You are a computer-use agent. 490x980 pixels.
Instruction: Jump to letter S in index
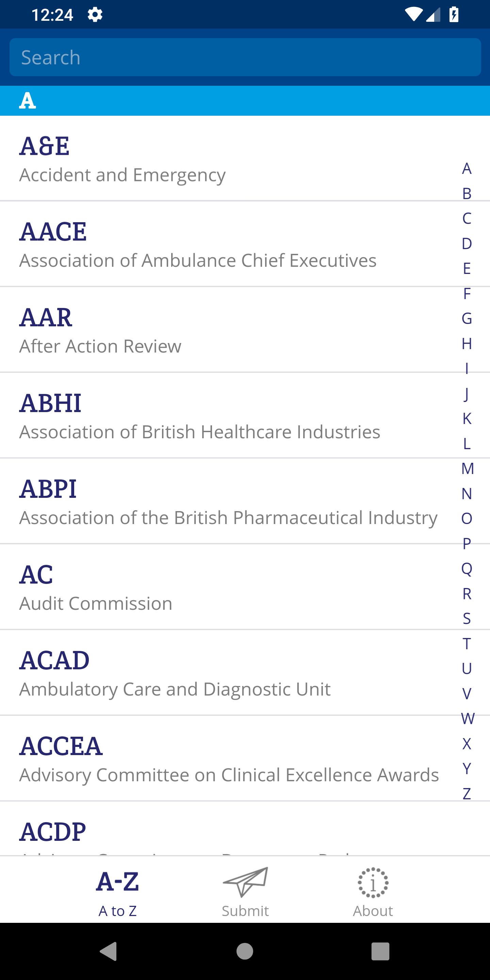[467, 618]
